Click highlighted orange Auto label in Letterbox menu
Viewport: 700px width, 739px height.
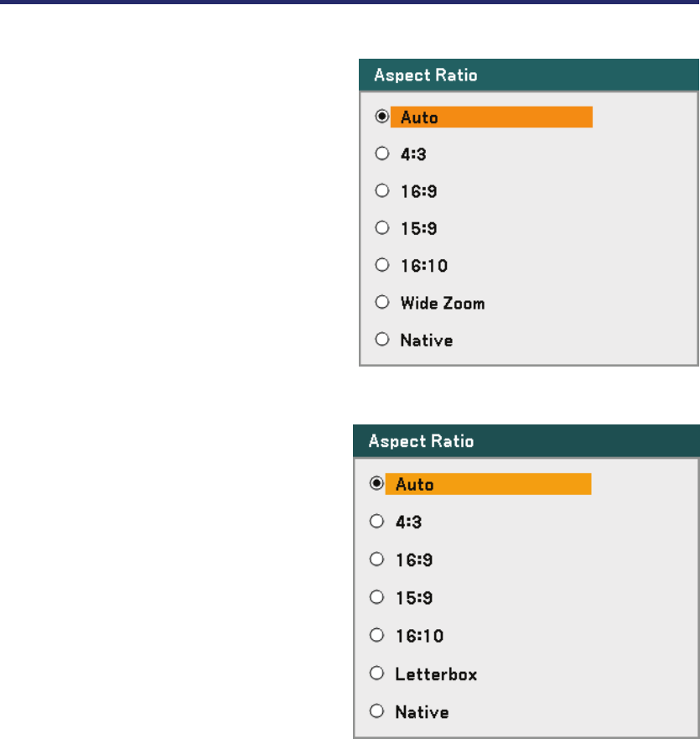point(488,484)
